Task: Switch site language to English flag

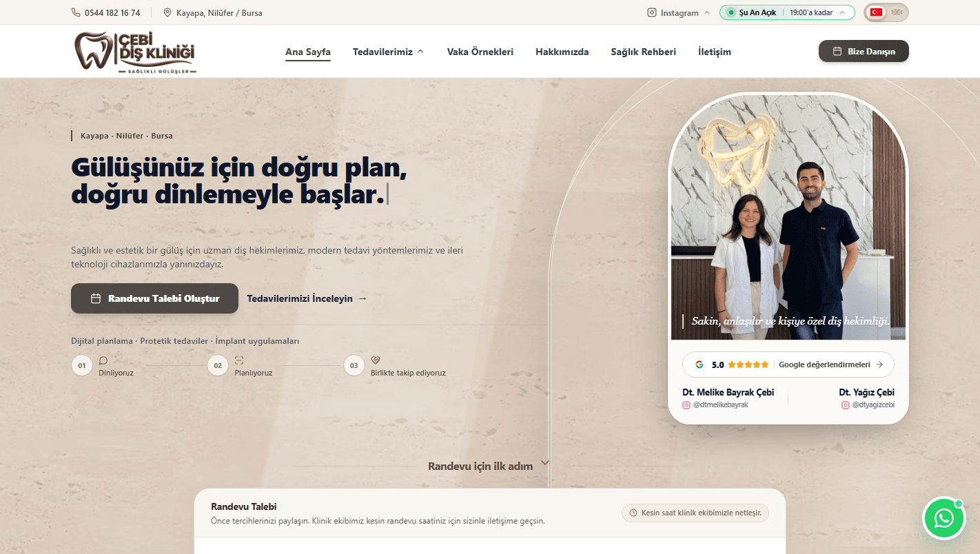Action: tap(897, 12)
